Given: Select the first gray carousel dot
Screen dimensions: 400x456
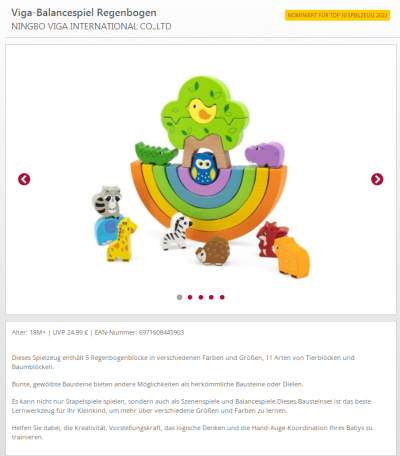Looking at the screenshot, I should coord(179,297).
